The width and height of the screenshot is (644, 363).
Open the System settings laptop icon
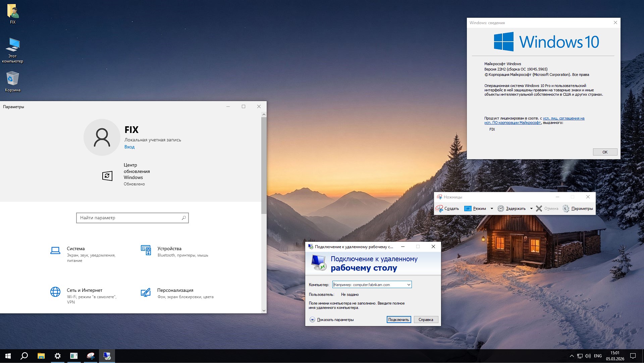coord(55,251)
